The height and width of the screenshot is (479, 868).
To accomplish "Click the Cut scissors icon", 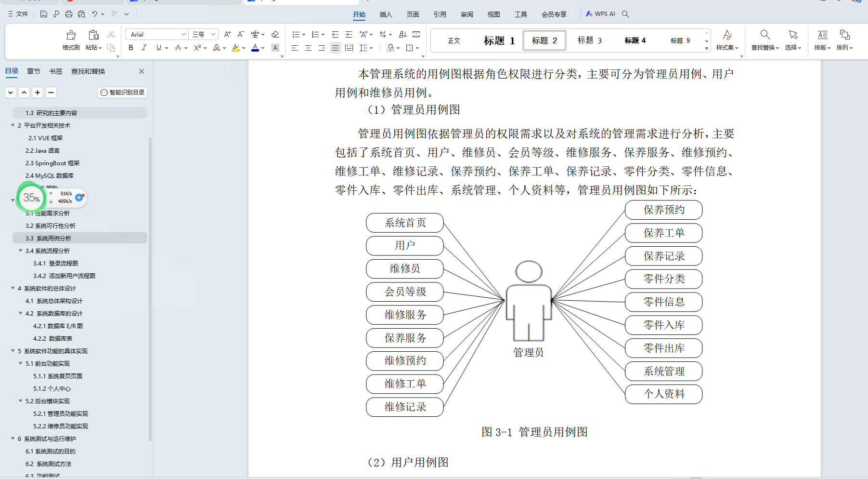I will click(111, 34).
